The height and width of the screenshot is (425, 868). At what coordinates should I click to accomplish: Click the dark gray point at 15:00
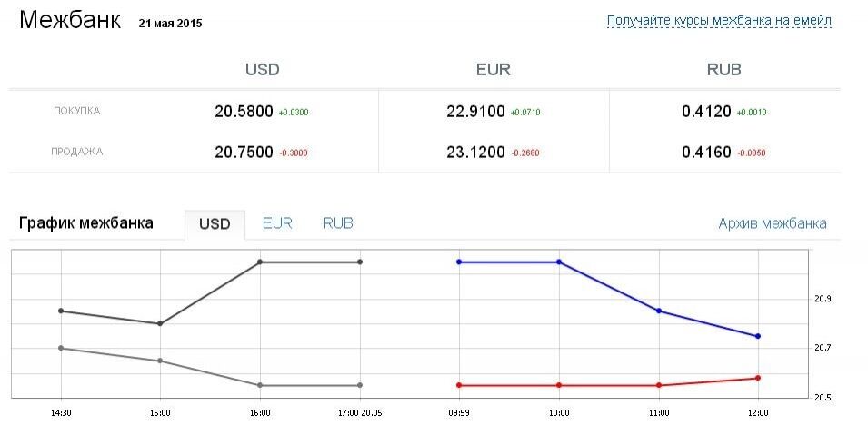tap(160, 323)
